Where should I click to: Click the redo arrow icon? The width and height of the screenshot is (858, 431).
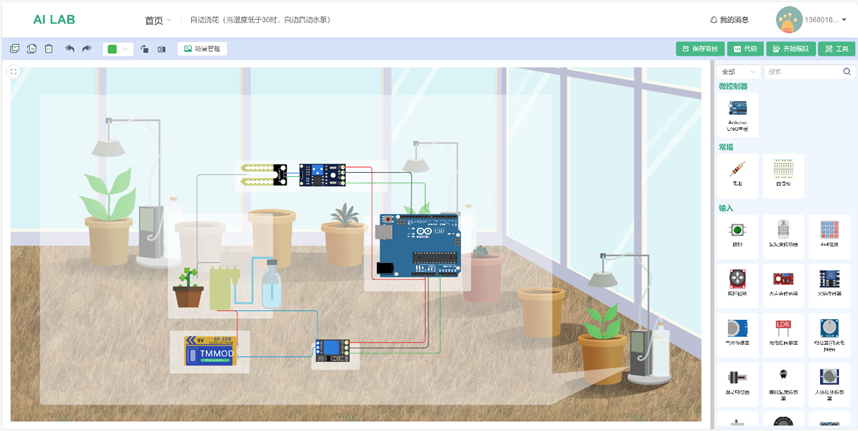pyautogui.click(x=87, y=49)
